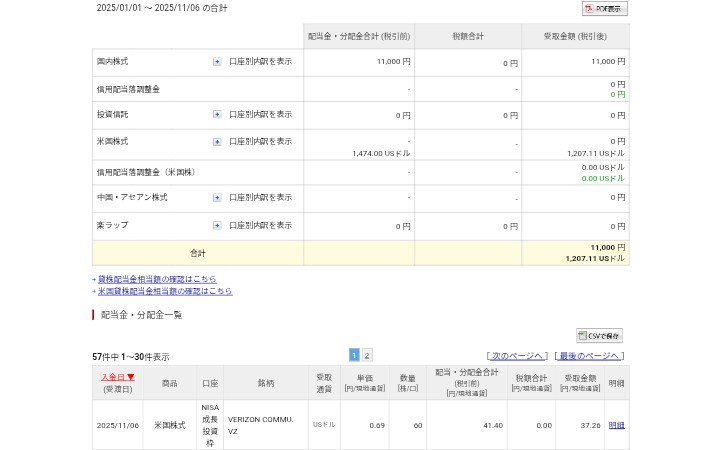The height and width of the screenshot is (450, 720).
Task: Expand the 米国株式 account breakdown plus icon
Action: [217, 141]
